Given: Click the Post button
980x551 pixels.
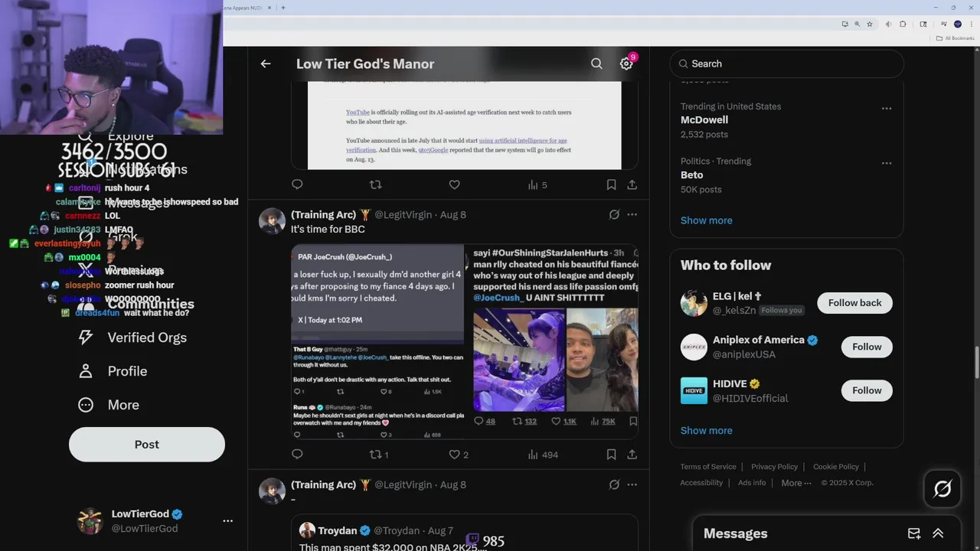Looking at the screenshot, I should tap(147, 445).
